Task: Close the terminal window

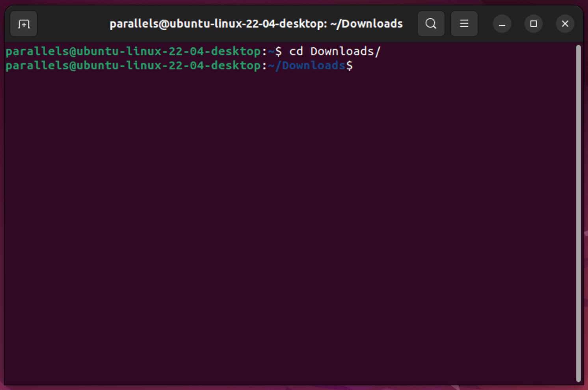Action: [565, 24]
